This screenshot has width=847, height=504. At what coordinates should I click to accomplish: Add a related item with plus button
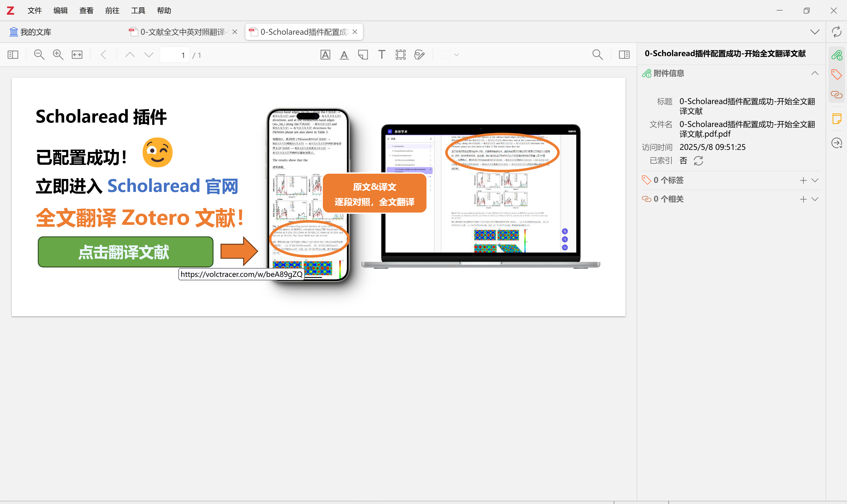tap(803, 199)
